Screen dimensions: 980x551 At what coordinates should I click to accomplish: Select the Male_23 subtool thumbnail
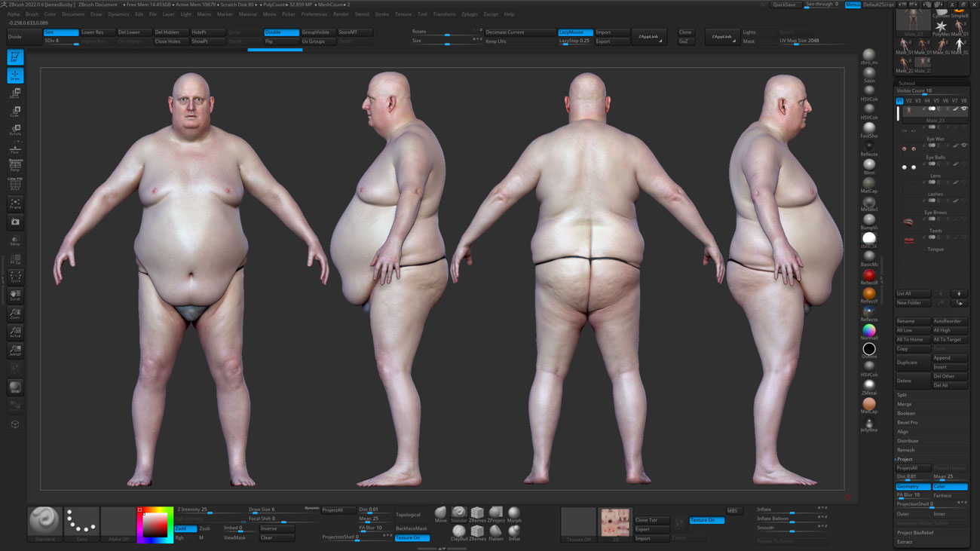coord(909,112)
